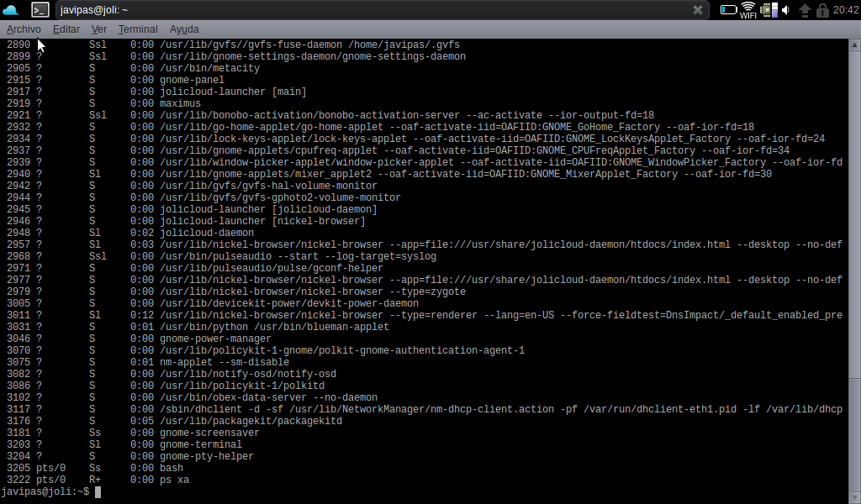Click 'jolicloud-launcher [jolicloud-daemon]' text
This screenshot has height=504, width=861.
point(268,209)
